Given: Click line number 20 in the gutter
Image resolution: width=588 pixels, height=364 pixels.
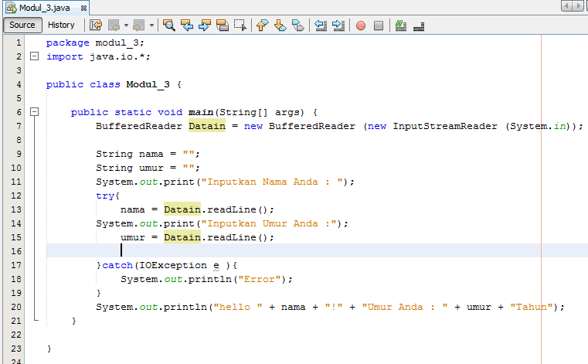Looking at the screenshot, I should click(x=16, y=307).
